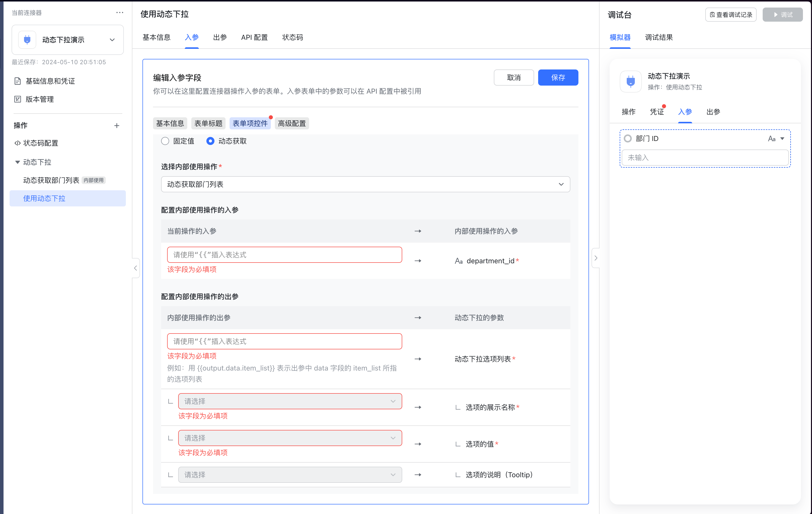Open the 选项的值 select dropdown
This screenshot has width=812, height=514.
pos(290,438)
